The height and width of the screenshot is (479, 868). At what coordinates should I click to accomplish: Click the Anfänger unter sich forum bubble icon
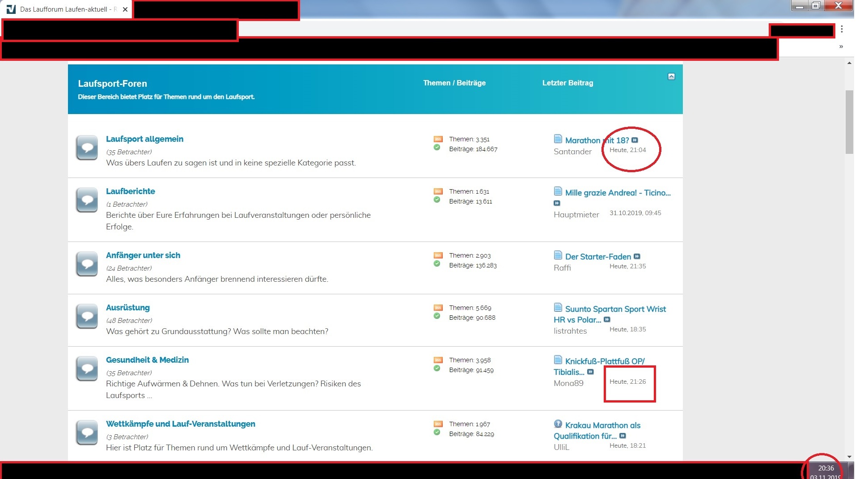[x=87, y=264]
